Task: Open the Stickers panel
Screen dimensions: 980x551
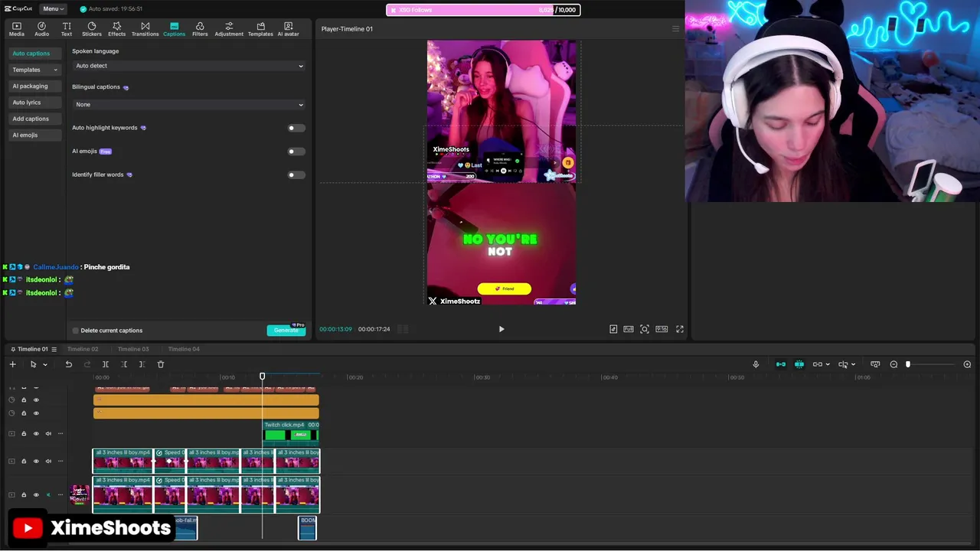Action: 92,29
